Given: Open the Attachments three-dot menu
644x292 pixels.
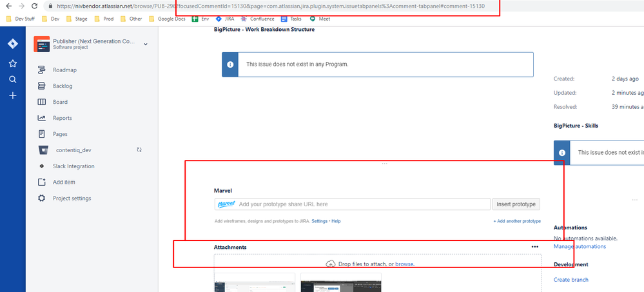Looking at the screenshot, I should coord(535,247).
